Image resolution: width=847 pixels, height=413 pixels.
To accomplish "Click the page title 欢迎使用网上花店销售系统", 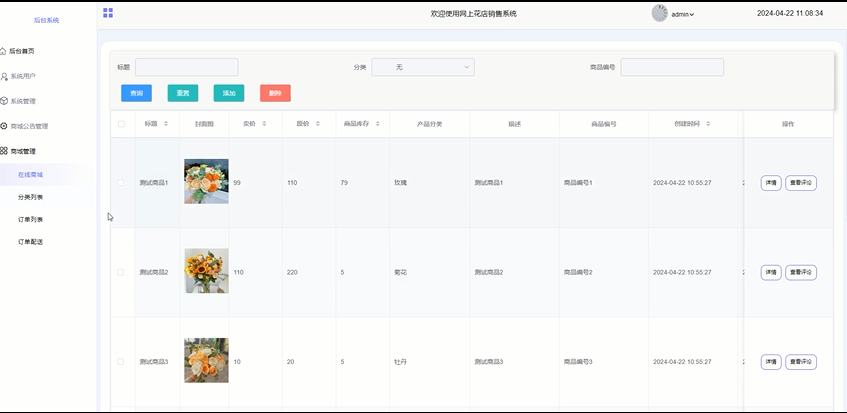I will pos(474,14).
